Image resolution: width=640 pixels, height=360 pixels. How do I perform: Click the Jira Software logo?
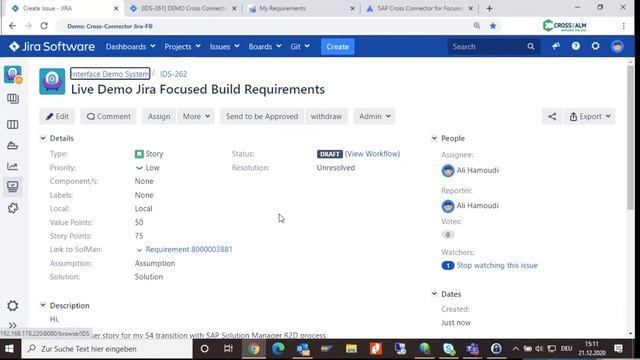point(52,47)
